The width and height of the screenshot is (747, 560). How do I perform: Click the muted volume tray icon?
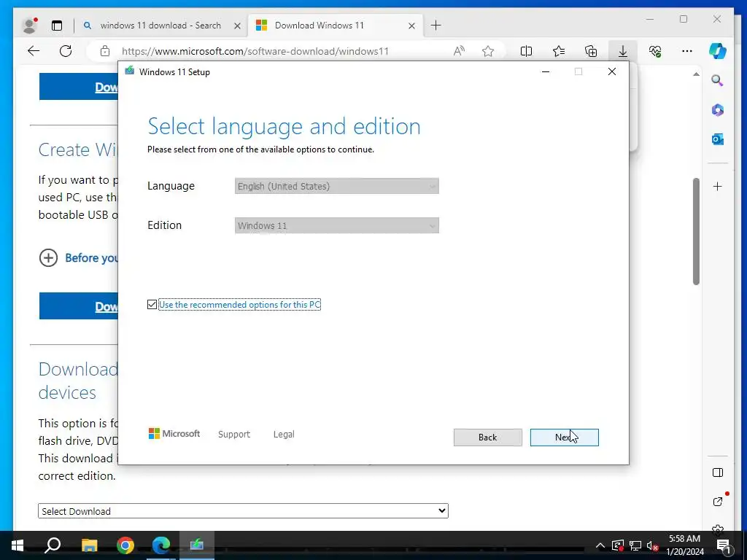pyautogui.click(x=652, y=545)
